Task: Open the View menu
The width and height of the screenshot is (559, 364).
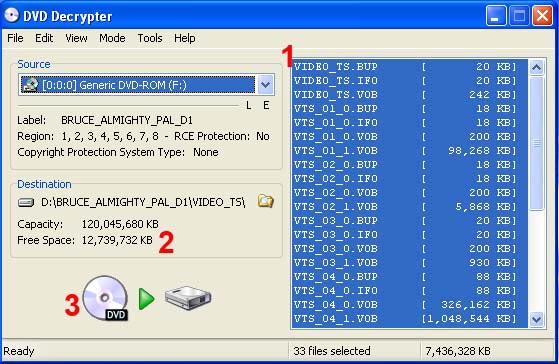Action: (x=76, y=38)
